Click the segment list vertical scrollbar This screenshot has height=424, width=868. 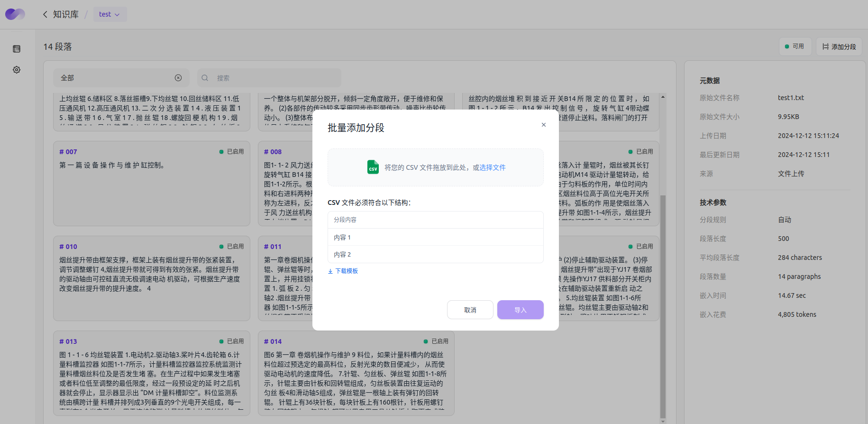pyautogui.click(x=663, y=306)
